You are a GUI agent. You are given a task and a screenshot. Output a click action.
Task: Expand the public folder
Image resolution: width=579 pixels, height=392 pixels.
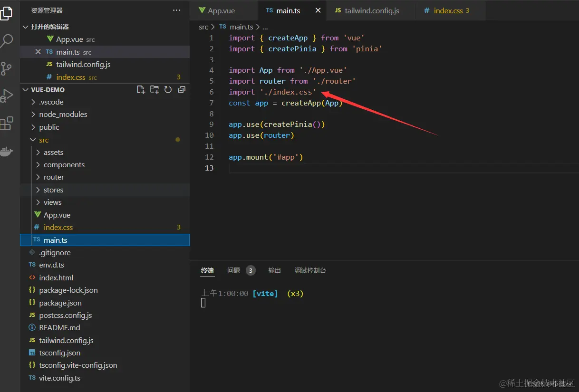(105, 127)
